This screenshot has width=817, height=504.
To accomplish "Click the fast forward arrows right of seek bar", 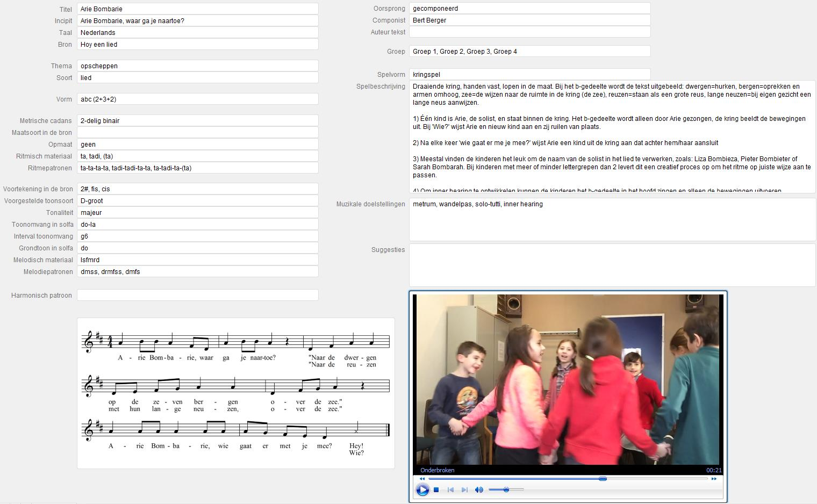I will coord(714,479).
